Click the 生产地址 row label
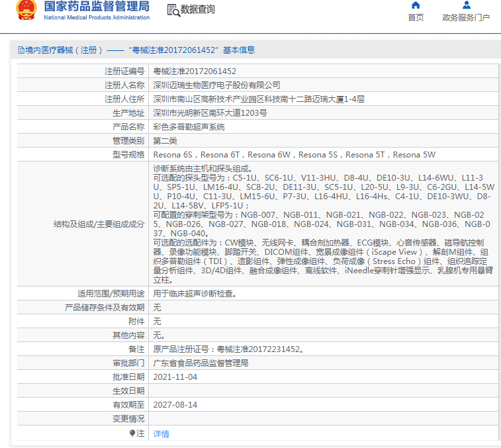The width and height of the screenshot is (501, 448). (x=128, y=113)
